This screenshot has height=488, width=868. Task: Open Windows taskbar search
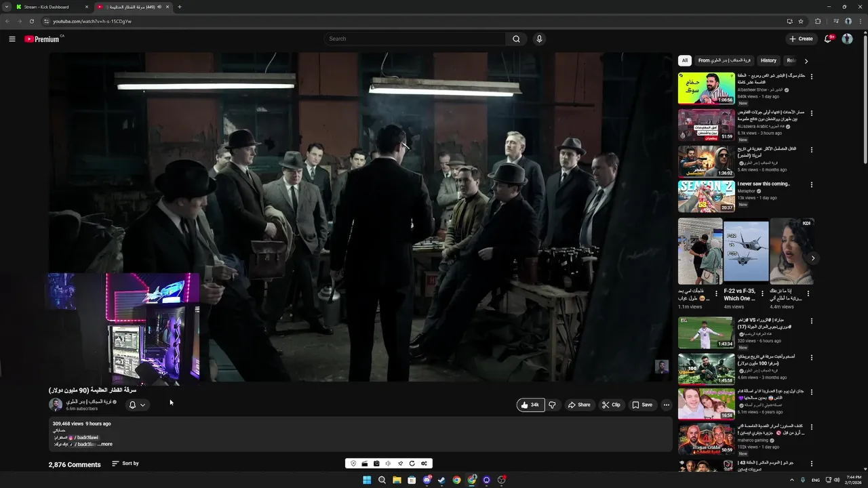click(x=382, y=480)
